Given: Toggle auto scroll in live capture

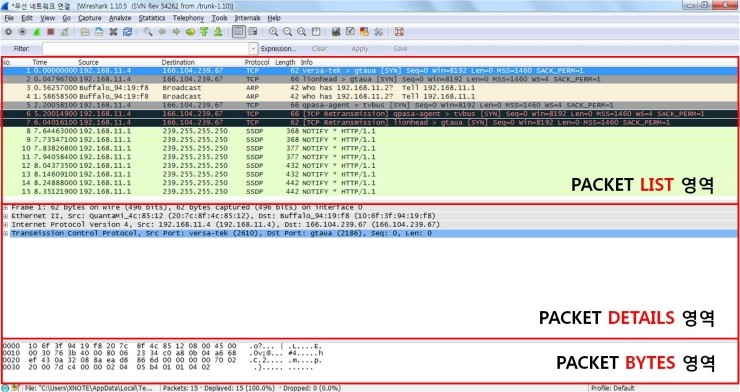Looking at the screenshot, I should coord(253,32).
